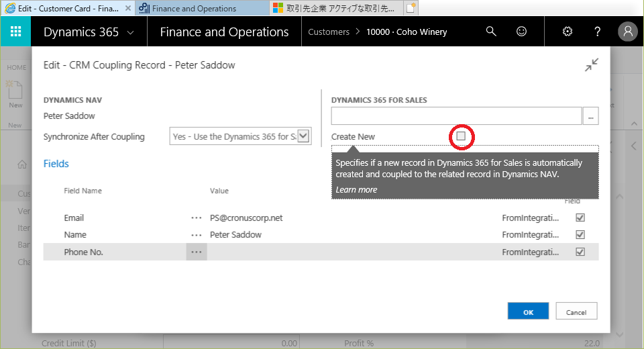Click the background pane left chevron arrow
This screenshot has height=349, width=644.
(x=634, y=146)
